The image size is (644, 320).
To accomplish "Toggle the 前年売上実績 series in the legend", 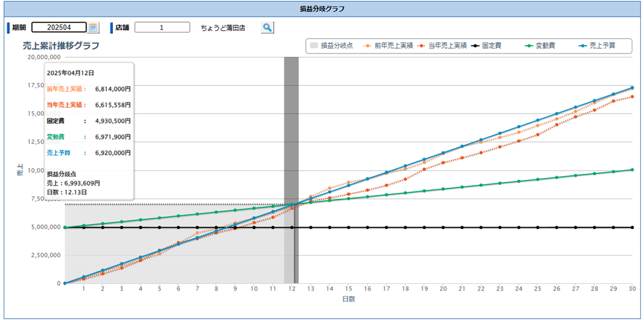I will point(387,46).
